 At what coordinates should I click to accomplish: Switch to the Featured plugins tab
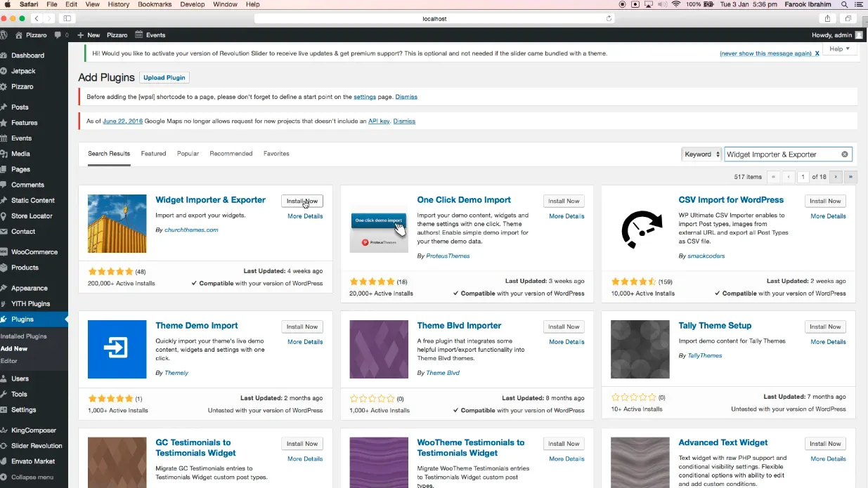tap(153, 153)
